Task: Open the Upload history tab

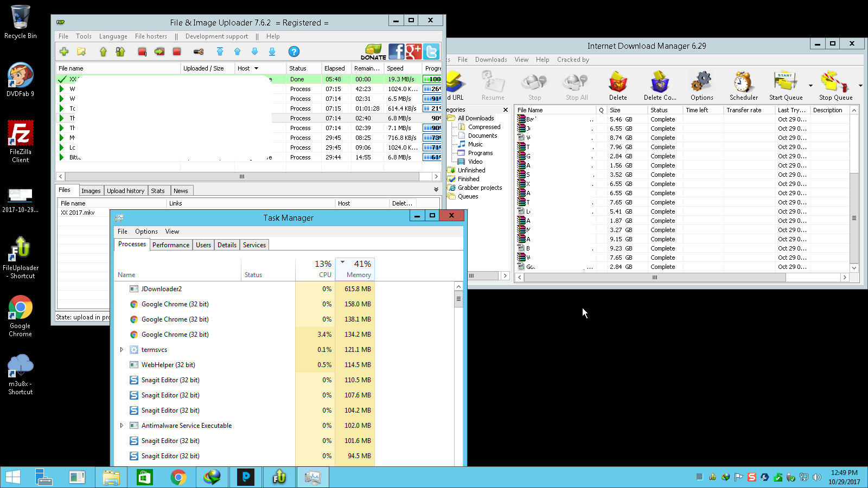Action: [125, 191]
